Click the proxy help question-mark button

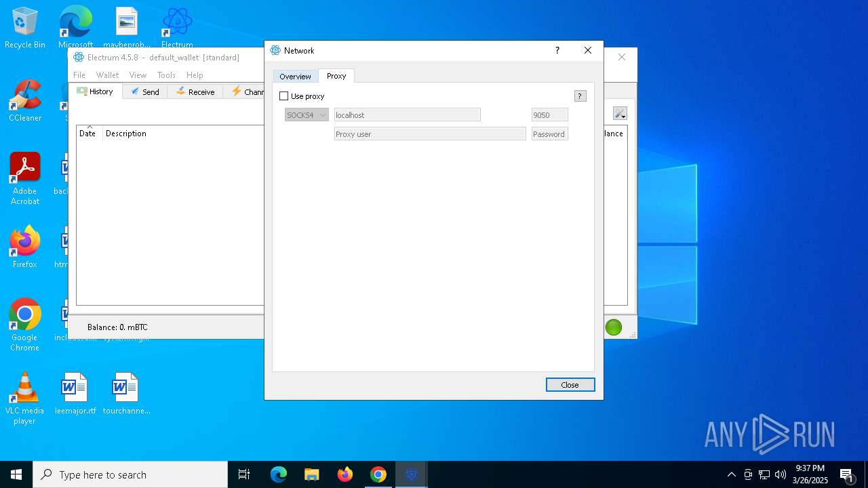coord(580,96)
